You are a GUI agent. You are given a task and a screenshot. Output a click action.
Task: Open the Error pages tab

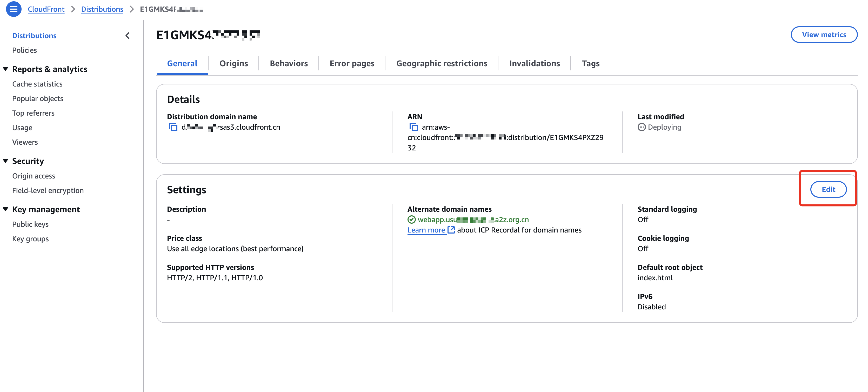(x=352, y=63)
